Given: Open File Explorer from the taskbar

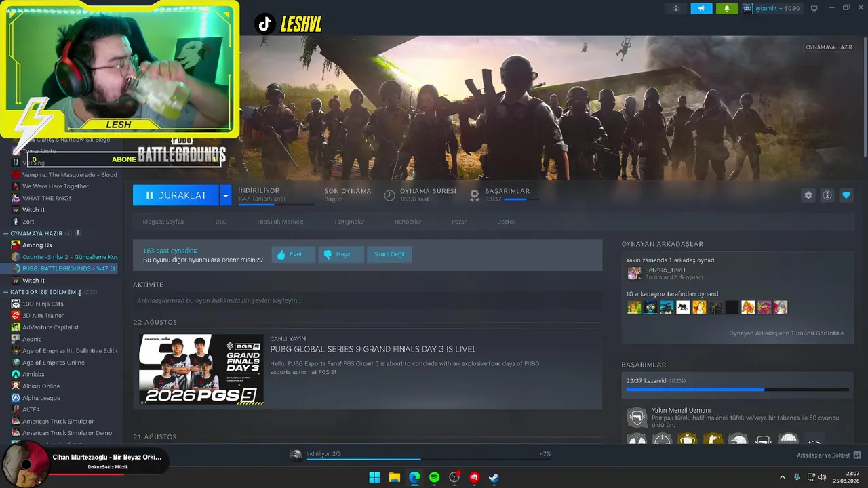Looking at the screenshot, I should (394, 477).
